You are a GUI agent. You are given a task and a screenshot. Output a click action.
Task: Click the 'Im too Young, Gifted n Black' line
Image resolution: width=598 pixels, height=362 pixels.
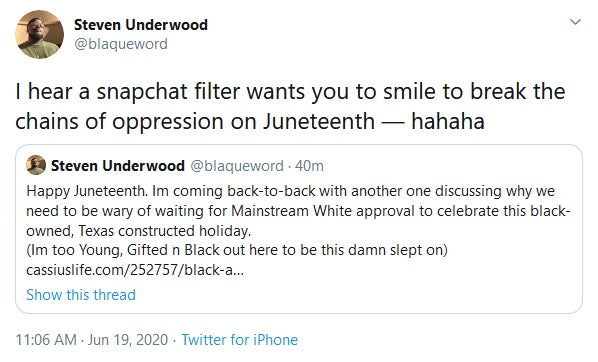click(x=237, y=250)
